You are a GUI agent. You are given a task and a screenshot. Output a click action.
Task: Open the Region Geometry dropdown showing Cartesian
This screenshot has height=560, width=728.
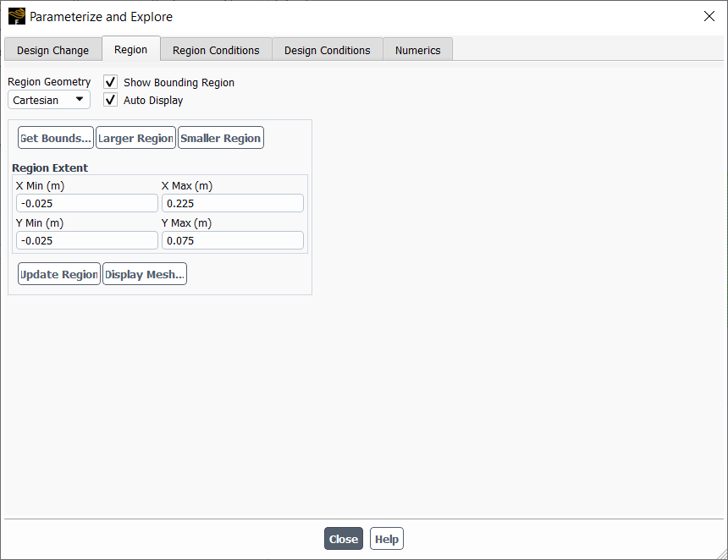pos(48,99)
